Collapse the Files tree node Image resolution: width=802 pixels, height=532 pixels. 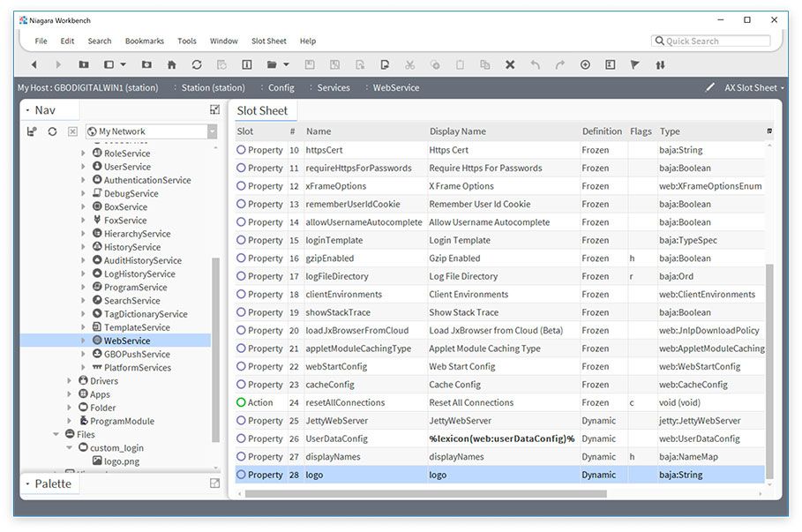(x=56, y=434)
